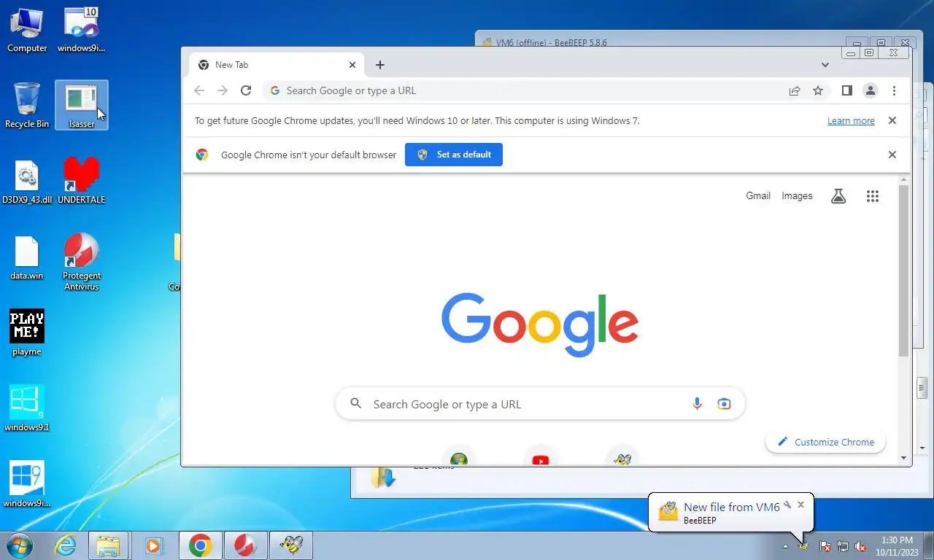Open the Gmail link
The height and width of the screenshot is (560, 934).
click(x=758, y=195)
